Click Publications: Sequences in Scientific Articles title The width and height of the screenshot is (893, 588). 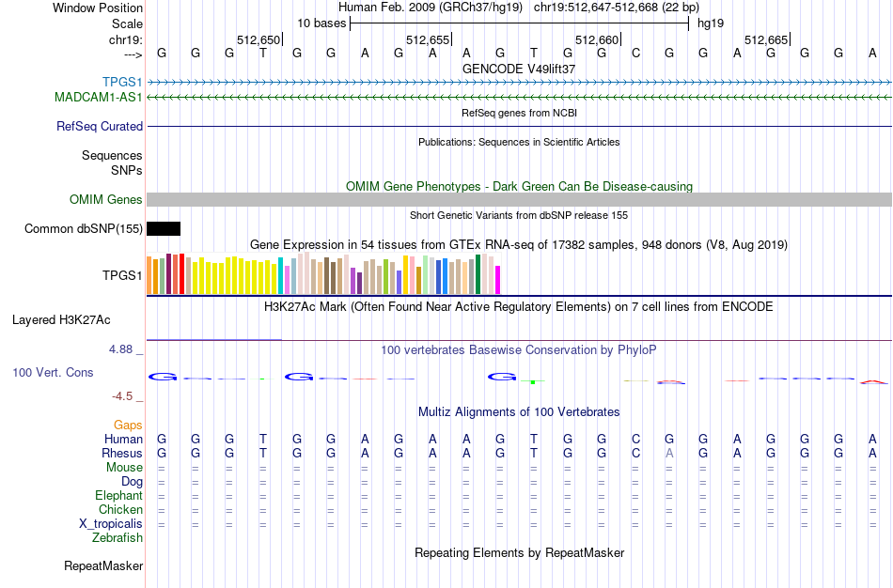pos(519,142)
